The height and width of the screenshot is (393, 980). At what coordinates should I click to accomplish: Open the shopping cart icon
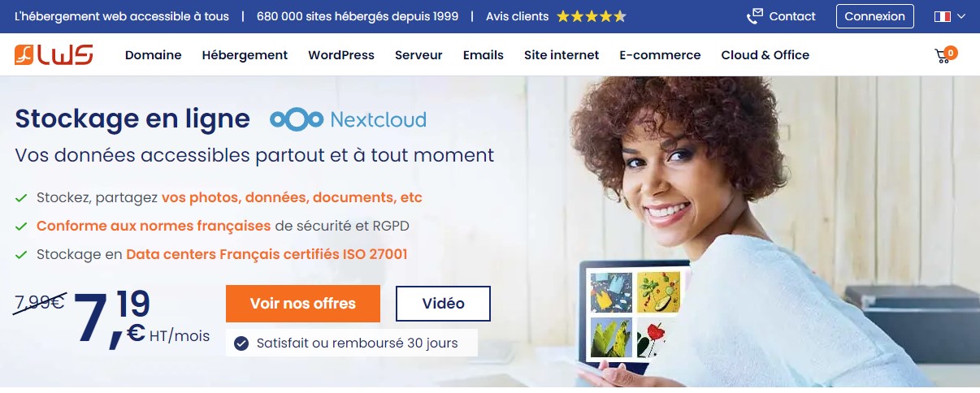(943, 56)
